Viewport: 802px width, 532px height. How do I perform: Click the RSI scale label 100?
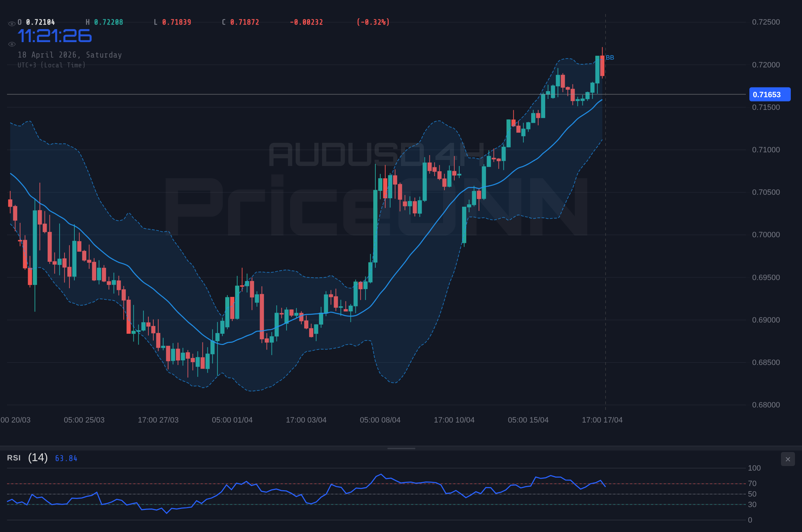point(754,468)
